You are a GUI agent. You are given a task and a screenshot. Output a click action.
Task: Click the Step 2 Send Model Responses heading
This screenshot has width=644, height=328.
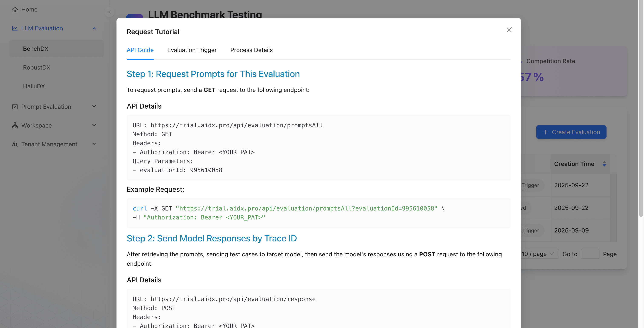tap(211, 238)
